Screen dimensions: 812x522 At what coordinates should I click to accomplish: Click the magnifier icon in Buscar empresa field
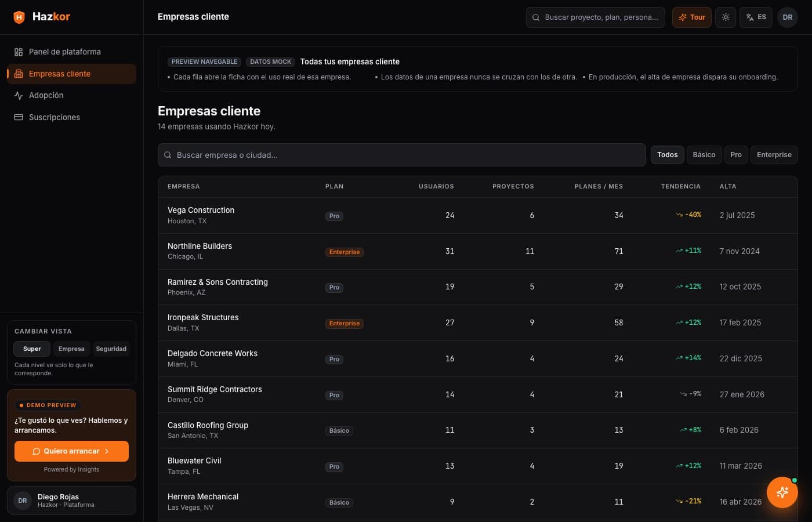(168, 155)
